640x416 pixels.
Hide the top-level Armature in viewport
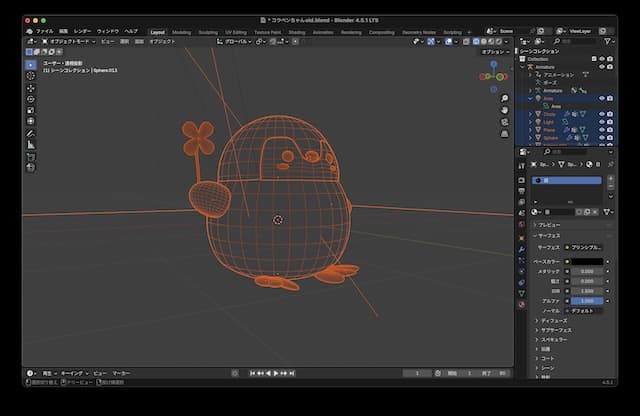[x=602, y=67]
